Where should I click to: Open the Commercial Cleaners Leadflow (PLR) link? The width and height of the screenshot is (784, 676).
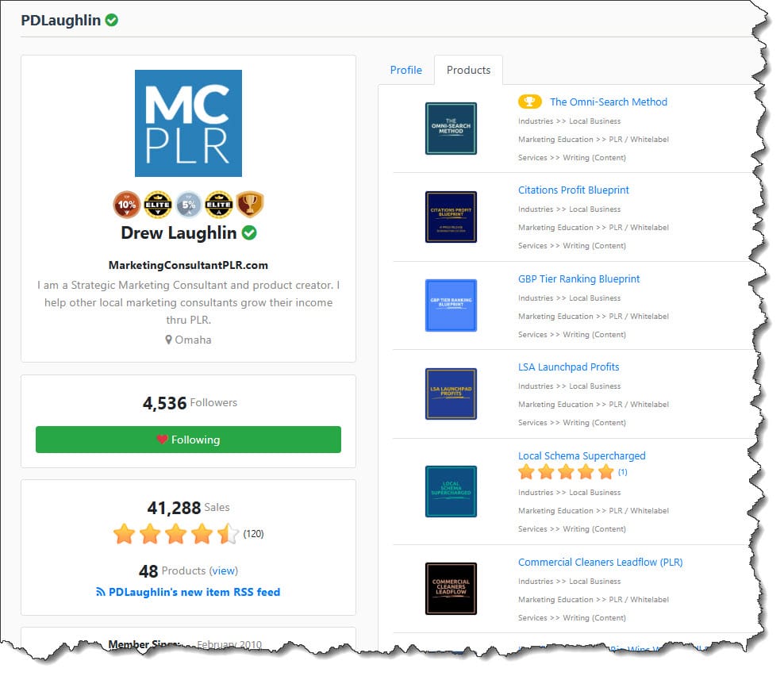pyautogui.click(x=600, y=562)
